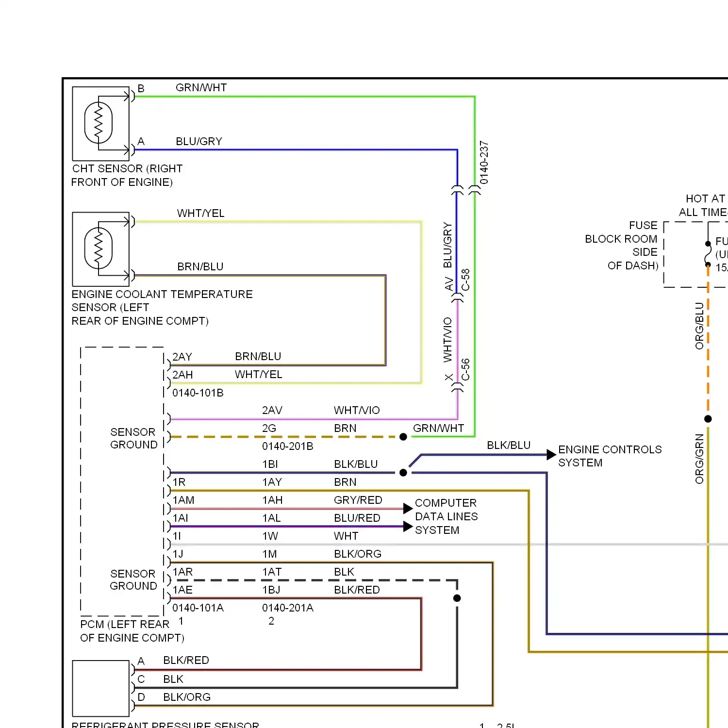The image size is (728, 728).
Task: Click the 0140-101B connector label
Action: [x=198, y=393]
